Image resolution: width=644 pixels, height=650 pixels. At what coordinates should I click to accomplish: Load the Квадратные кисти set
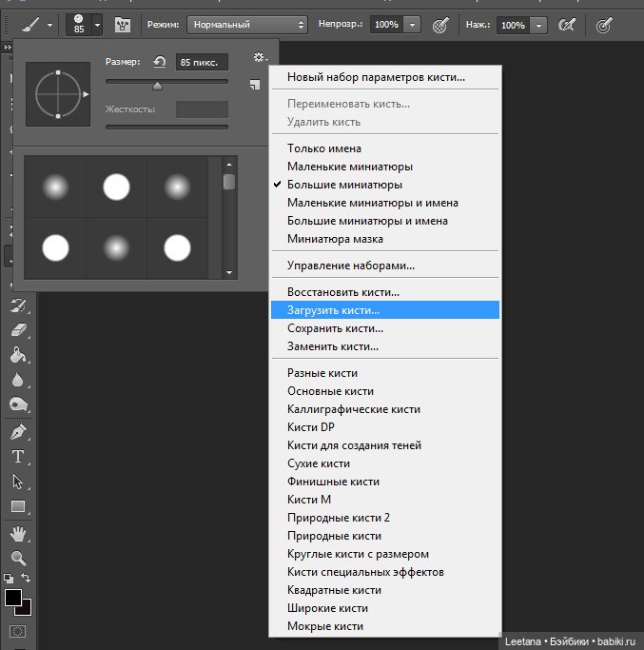pyautogui.click(x=385, y=590)
